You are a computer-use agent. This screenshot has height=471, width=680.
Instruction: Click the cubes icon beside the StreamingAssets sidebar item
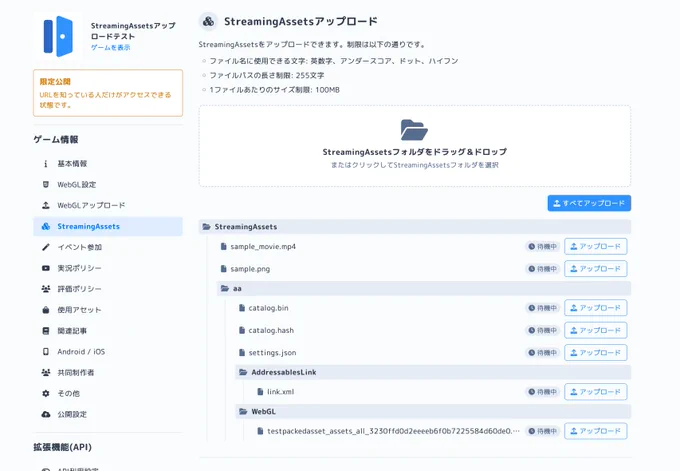tap(46, 226)
